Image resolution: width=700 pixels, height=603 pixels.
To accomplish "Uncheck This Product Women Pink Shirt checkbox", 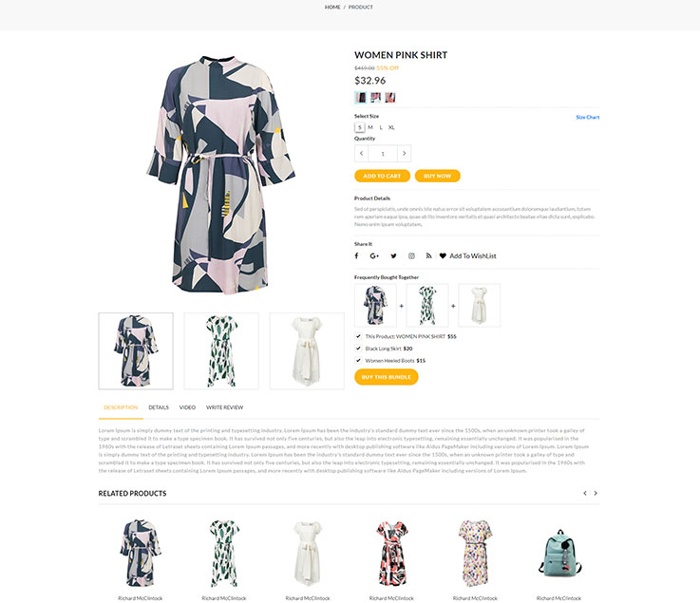I will coord(358,336).
